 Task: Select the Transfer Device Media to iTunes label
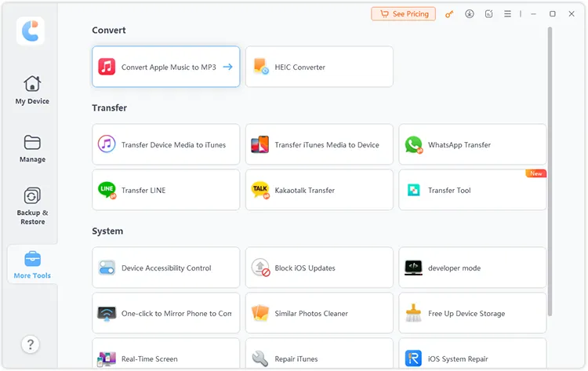[x=173, y=145]
